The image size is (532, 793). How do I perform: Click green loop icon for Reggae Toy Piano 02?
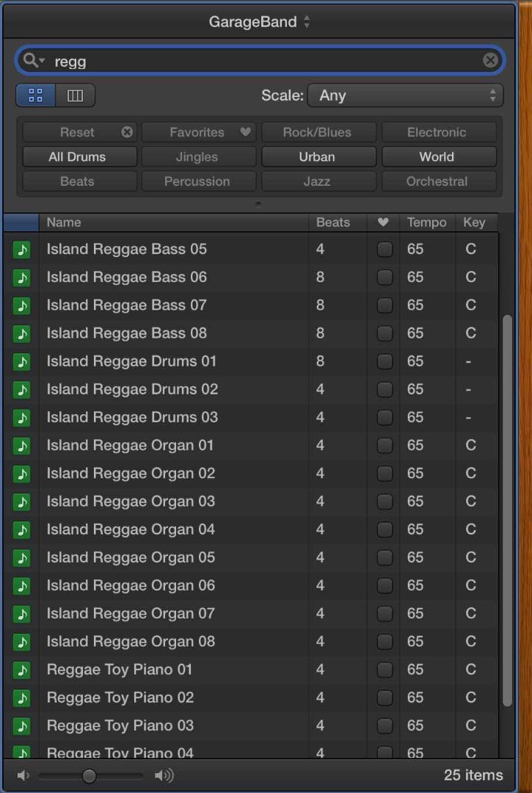click(21, 698)
